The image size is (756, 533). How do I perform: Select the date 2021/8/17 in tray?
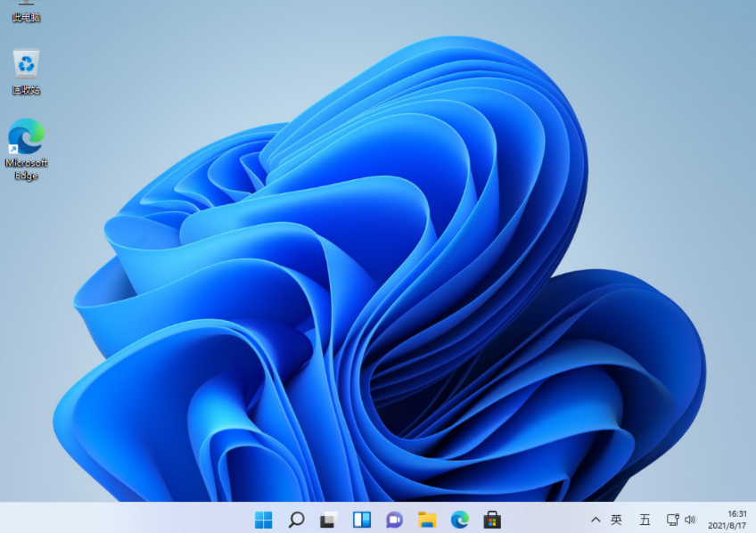[x=725, y=525]
